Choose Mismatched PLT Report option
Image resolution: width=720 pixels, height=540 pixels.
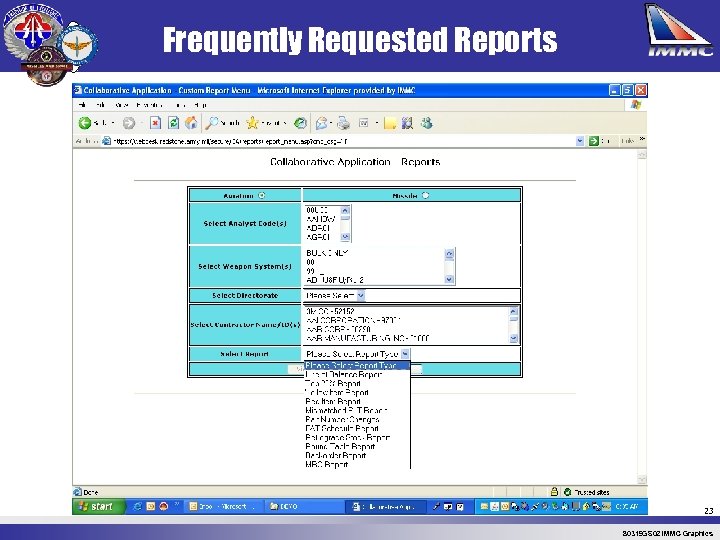(x=346, y=411)
